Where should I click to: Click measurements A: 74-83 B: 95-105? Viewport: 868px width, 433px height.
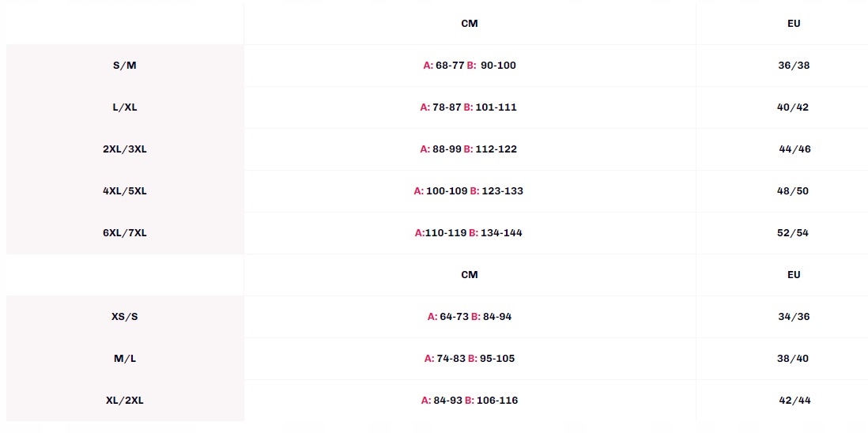click(x=470, y=359)
